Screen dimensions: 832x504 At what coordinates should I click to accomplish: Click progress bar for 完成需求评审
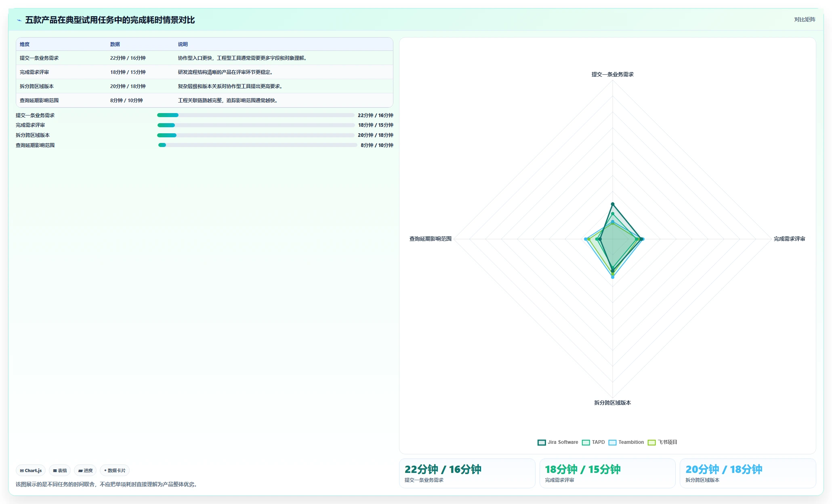256,125
